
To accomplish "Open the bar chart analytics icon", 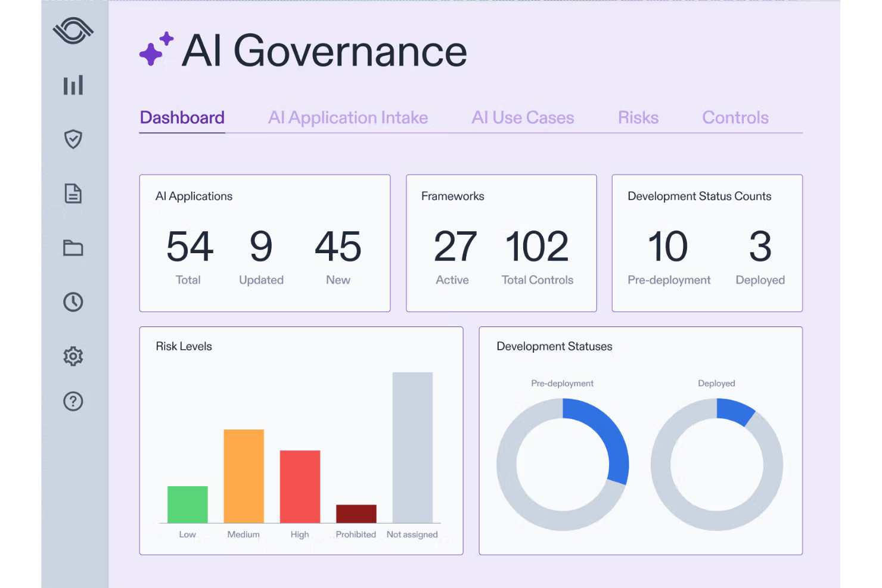I will [x=73, y=85].
